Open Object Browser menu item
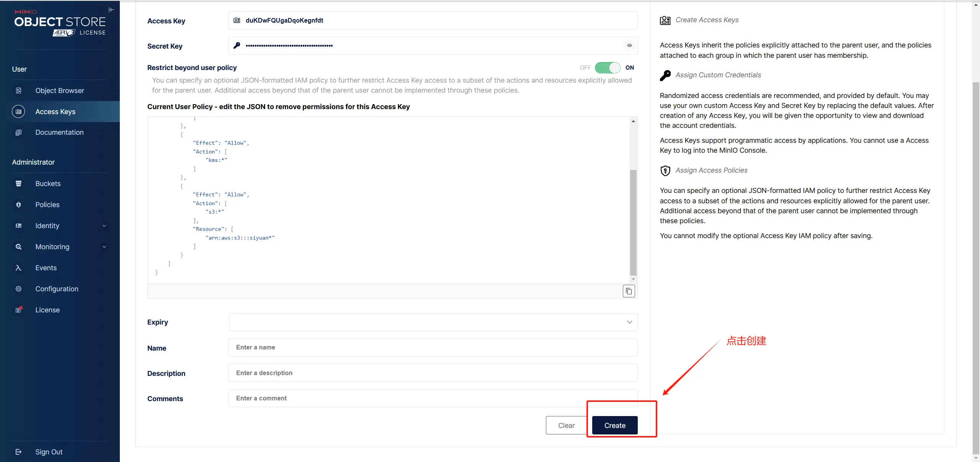This screenshot has height=462, width=980. click(60, 91)
